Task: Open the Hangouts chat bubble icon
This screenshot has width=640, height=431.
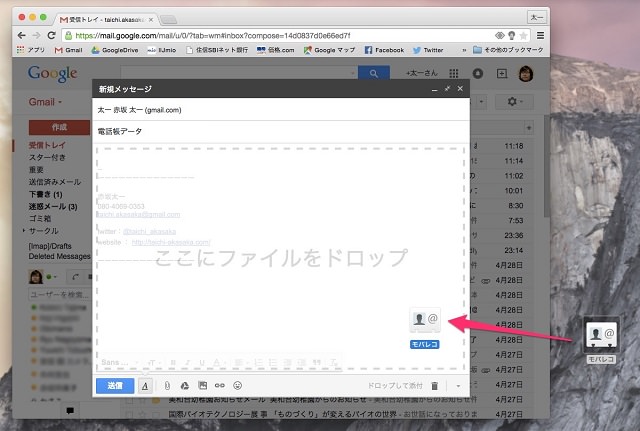Action: coord(70,411)
